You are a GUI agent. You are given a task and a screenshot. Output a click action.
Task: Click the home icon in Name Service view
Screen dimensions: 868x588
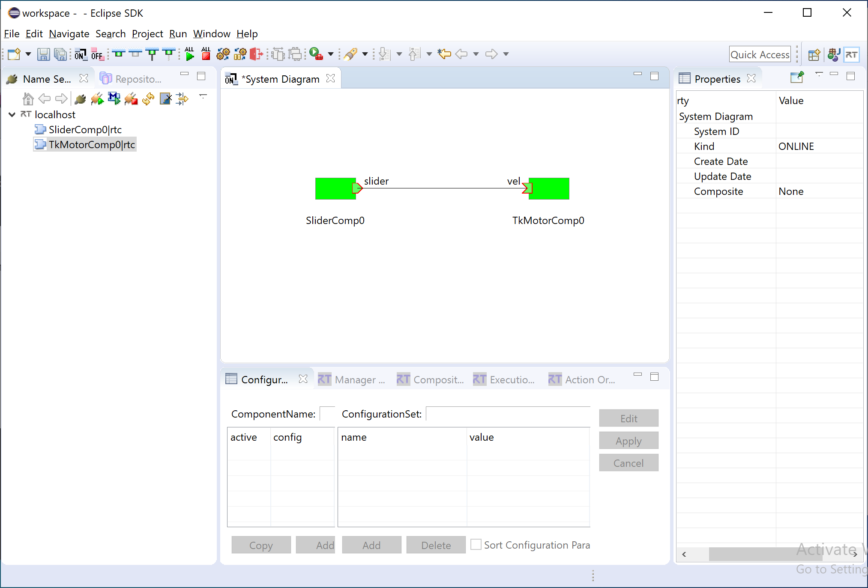(x=28, y=99)
